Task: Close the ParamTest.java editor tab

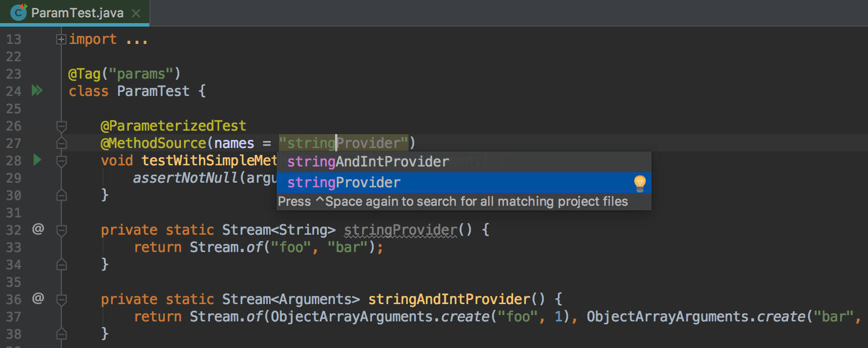Action: point(137,13)
